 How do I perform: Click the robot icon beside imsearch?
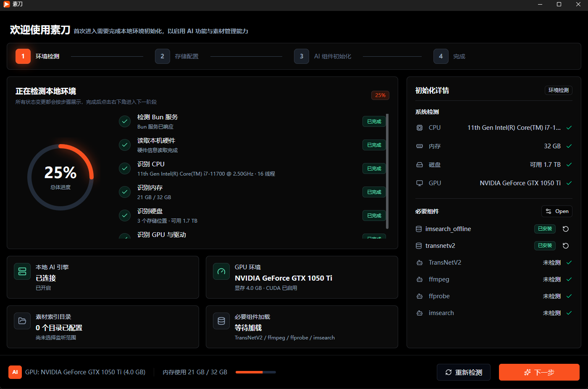pyautogui.click(x=419, y=313)
